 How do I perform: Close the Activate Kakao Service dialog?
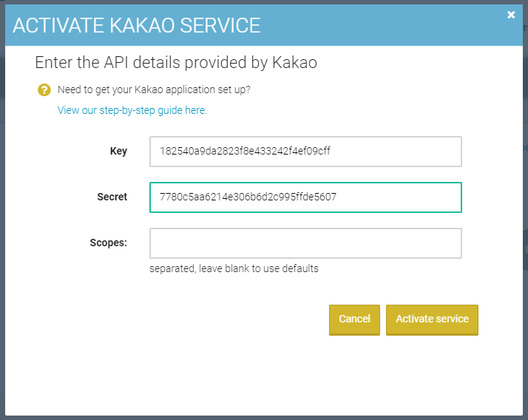click(x=511, y=15)
